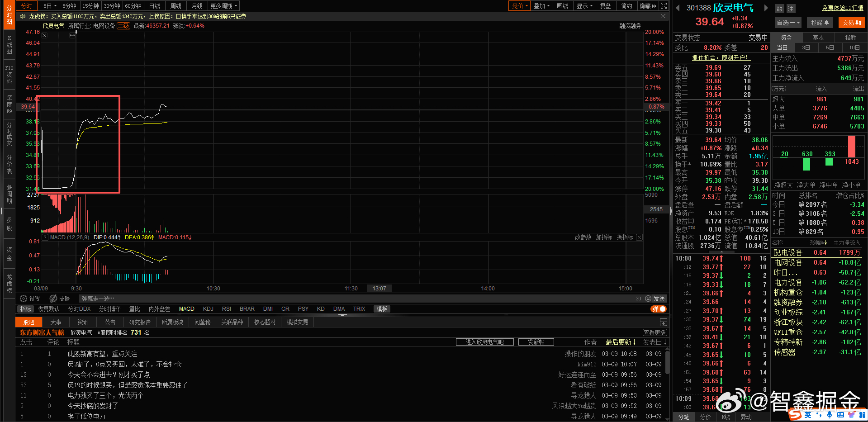Click the 二级 industry level badge
868x422 pixels.
(x=123, y=26)
